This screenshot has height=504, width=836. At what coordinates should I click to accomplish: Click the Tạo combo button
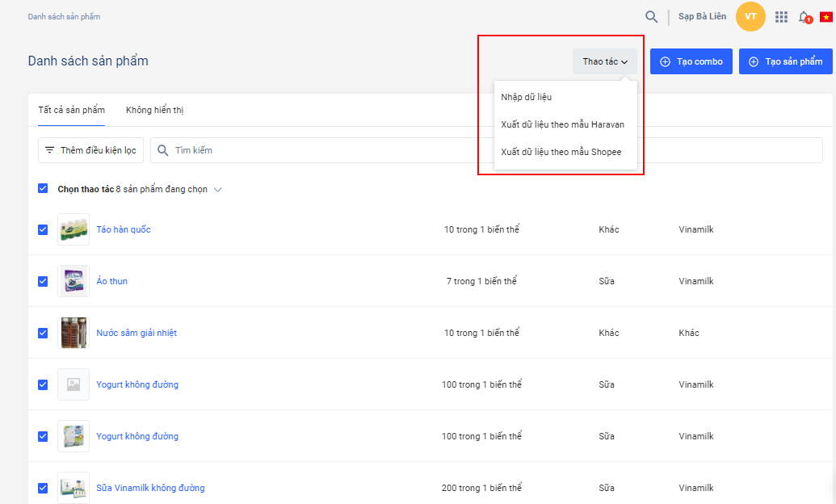point(691,61)
